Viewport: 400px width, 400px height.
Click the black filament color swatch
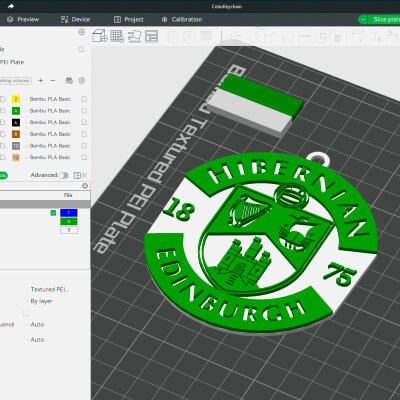pos(16,122)
